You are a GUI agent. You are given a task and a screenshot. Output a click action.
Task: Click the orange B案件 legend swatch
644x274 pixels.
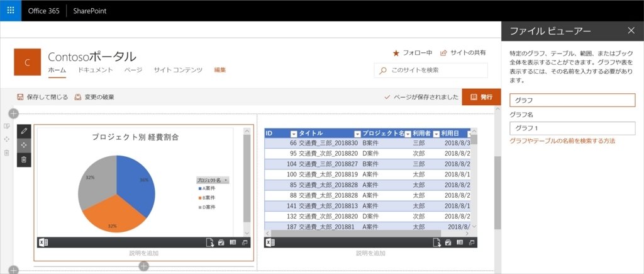pyautogui.click(x=199, y=198)
